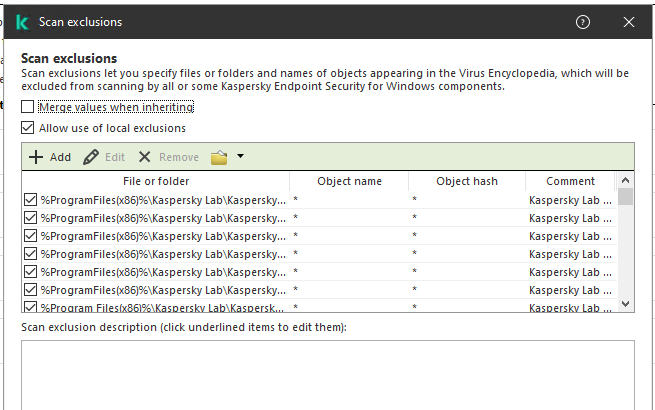Sort by Object name column header
The height and width of the screenshot is (410, 655).
click(x=349, y=181)
